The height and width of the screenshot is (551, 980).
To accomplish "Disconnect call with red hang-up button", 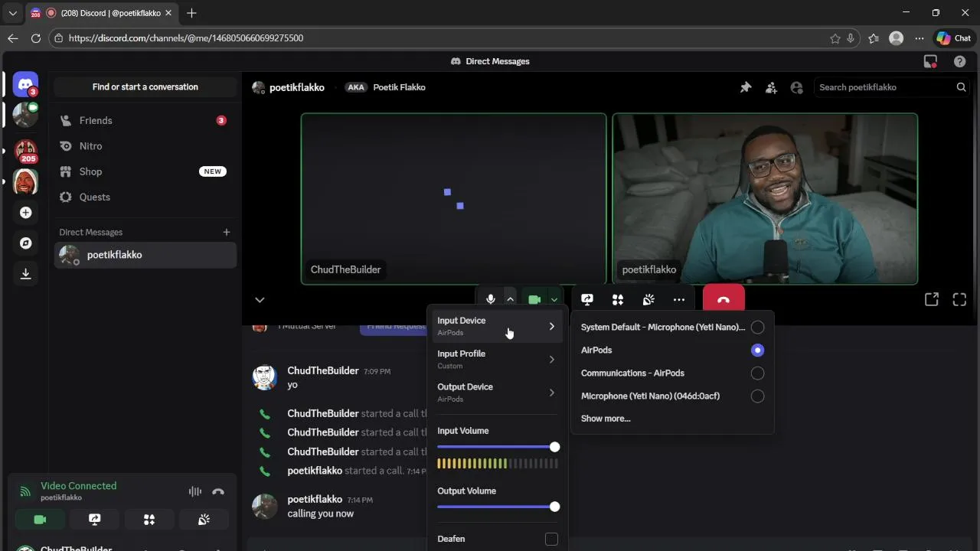I will pyautogui.click(x=724, y=299).
